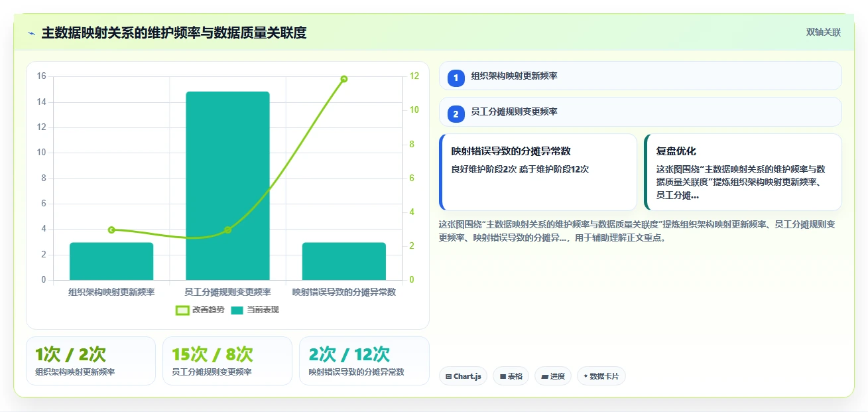Click the number 2 badge

456,114
